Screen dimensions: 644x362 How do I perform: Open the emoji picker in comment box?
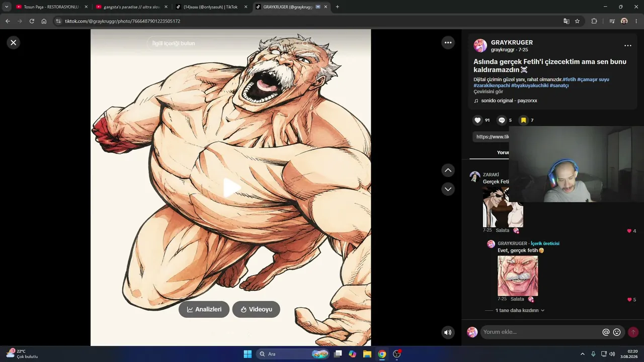pyautogui.click(x=617, y=332)
